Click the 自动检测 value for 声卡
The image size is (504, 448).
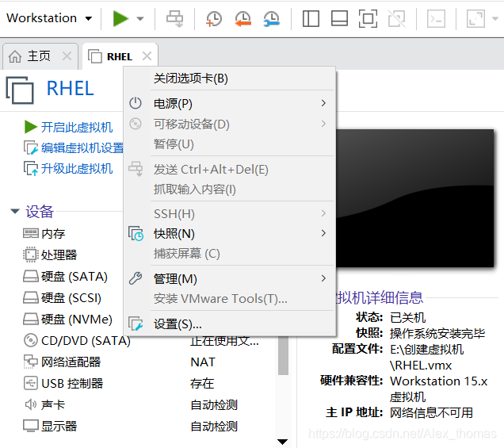(x=214, y=405)
